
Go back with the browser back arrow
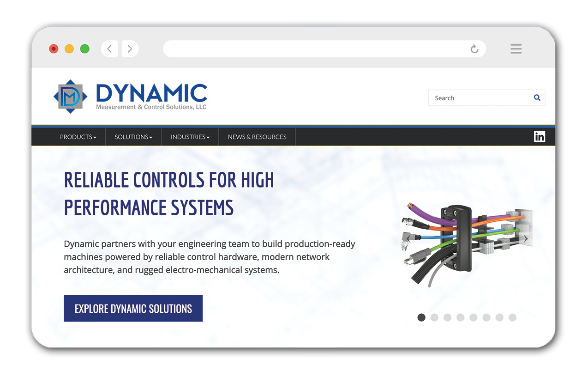(x=109, y=49)
